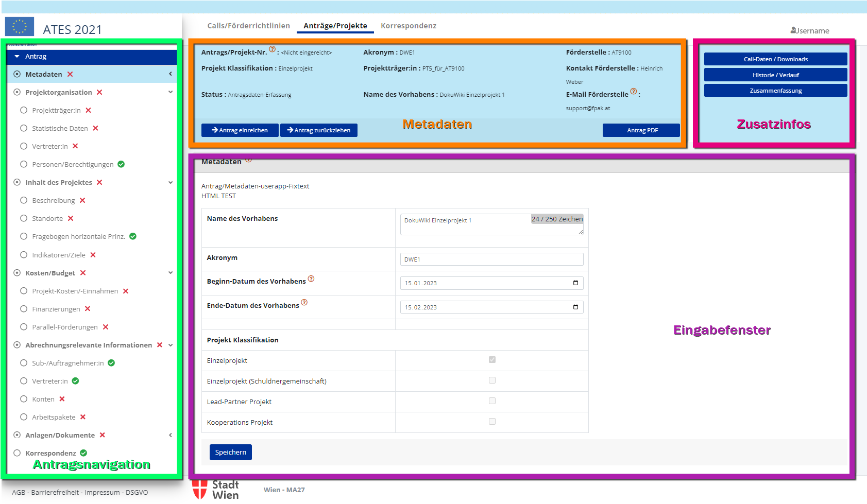Open the Korrespondenz tab

click(x=409, y=26)
